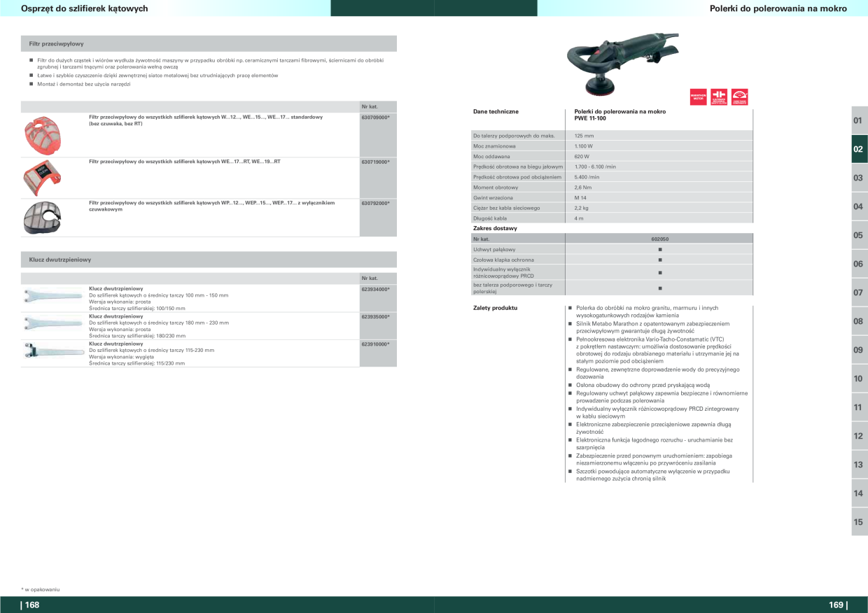868x613 pixels.
Task: Click the 'Czołowa klapka ochronna' row
Action: (x=612, y=260)
